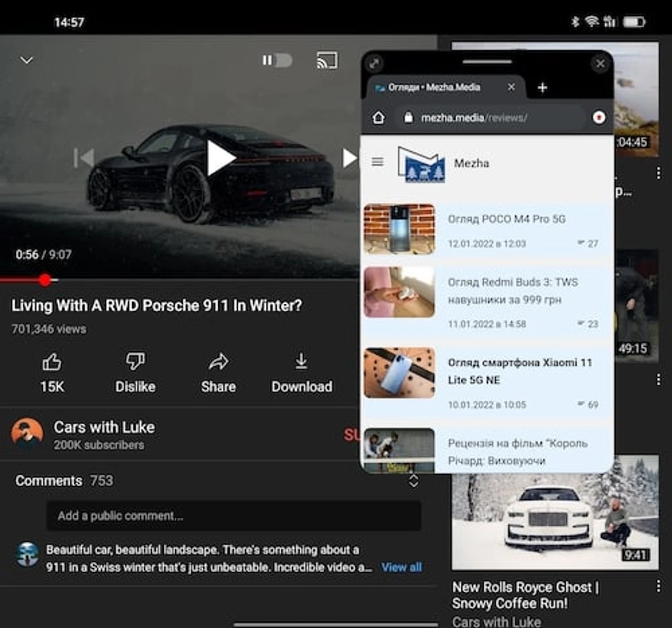Click the video title Living With A RWD Porsche
Image resolution: width=672 pixels, height=628 pixels.
pos(156,305)
